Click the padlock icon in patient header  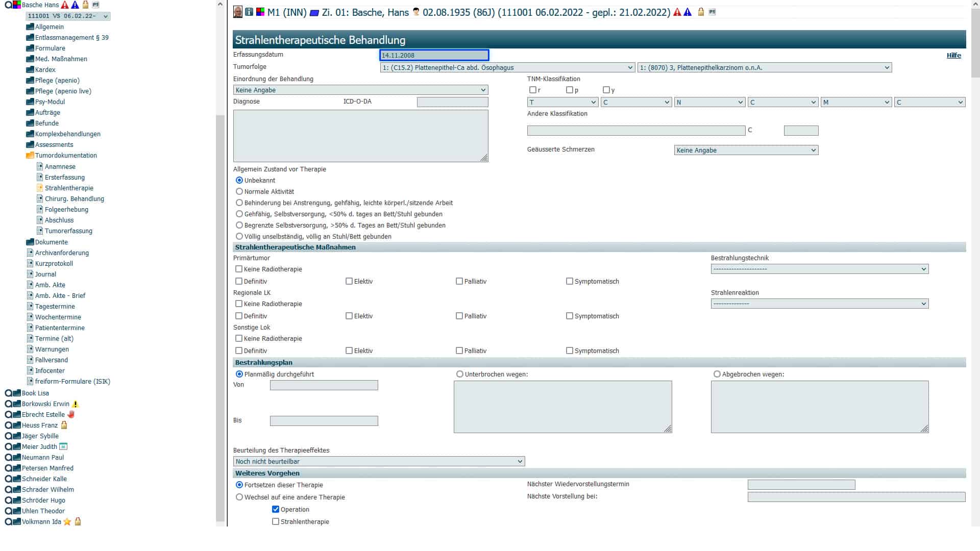tap(701, 12)
